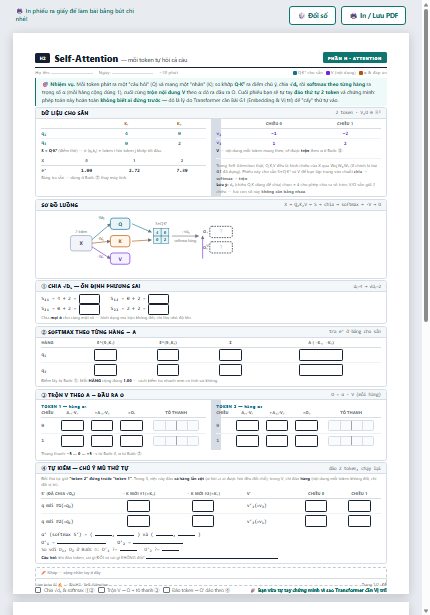Enable the "Đảo token" checkbox
The height and width of the screenshot is (615, 430).
pyautogui.click(x=166, y=590)
